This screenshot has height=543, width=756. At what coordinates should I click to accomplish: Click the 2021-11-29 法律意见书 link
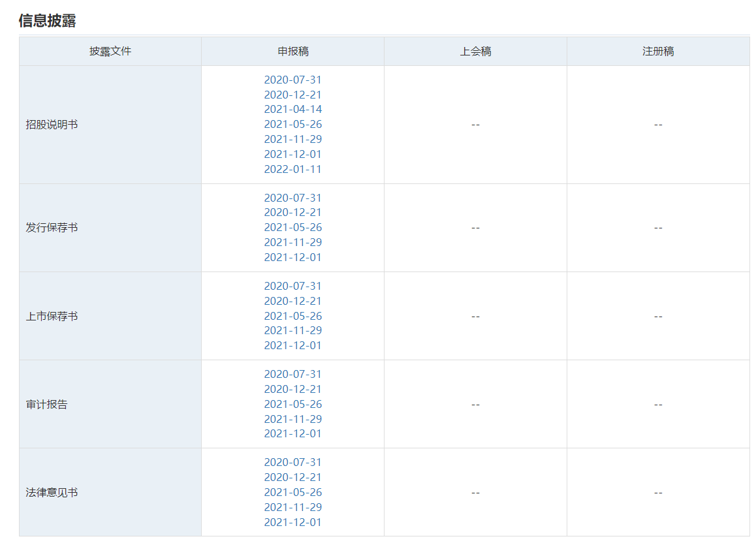click(292, 507)
